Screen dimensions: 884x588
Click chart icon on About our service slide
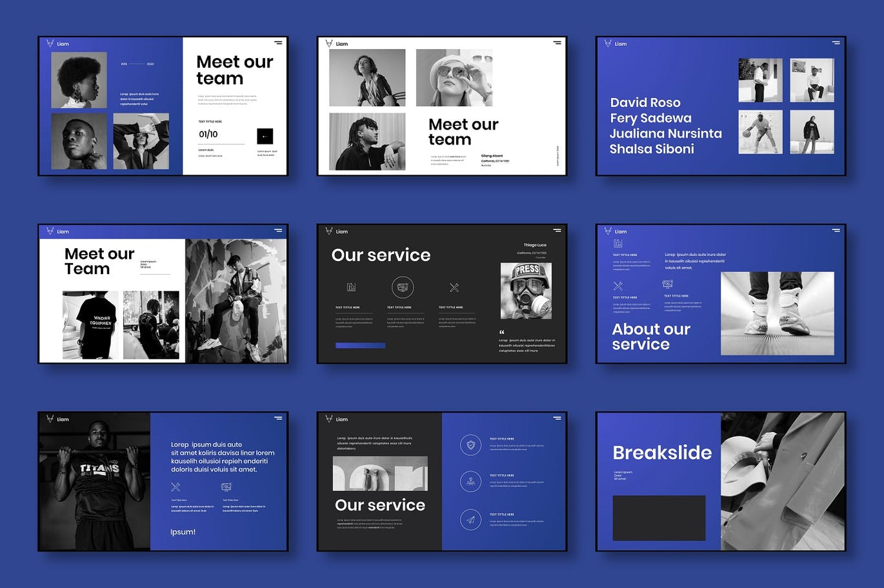point(618,244)
